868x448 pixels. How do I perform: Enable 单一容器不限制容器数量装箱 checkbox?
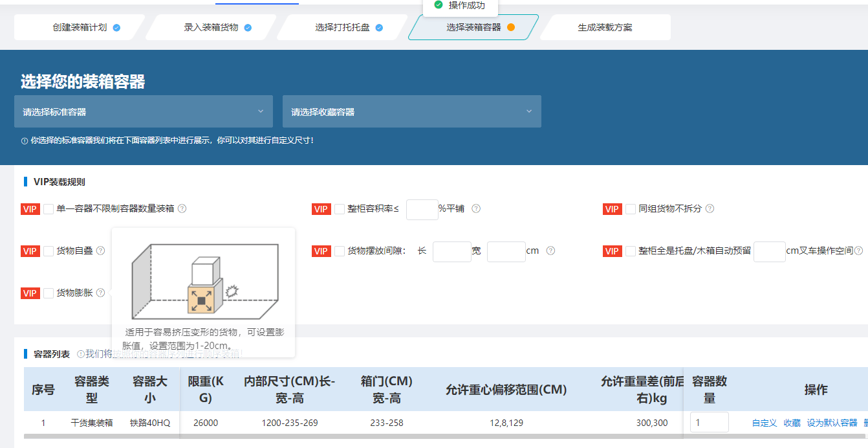coord(49,208)
